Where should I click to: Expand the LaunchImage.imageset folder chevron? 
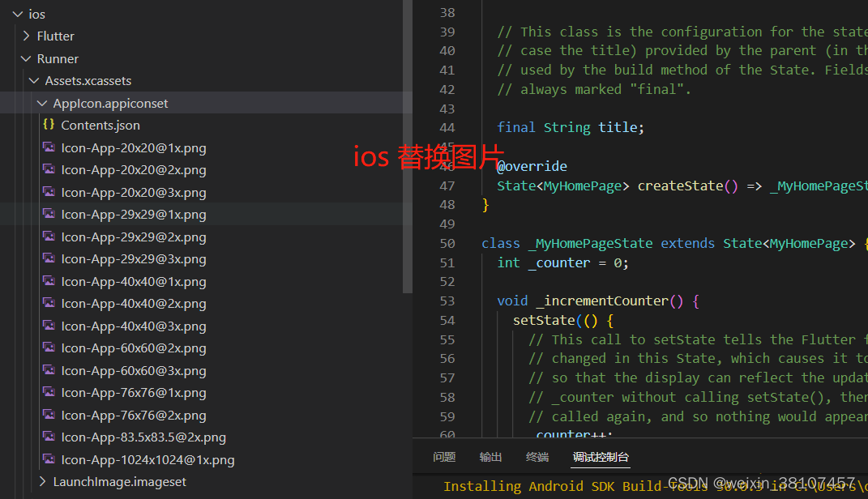coord(42,481)
